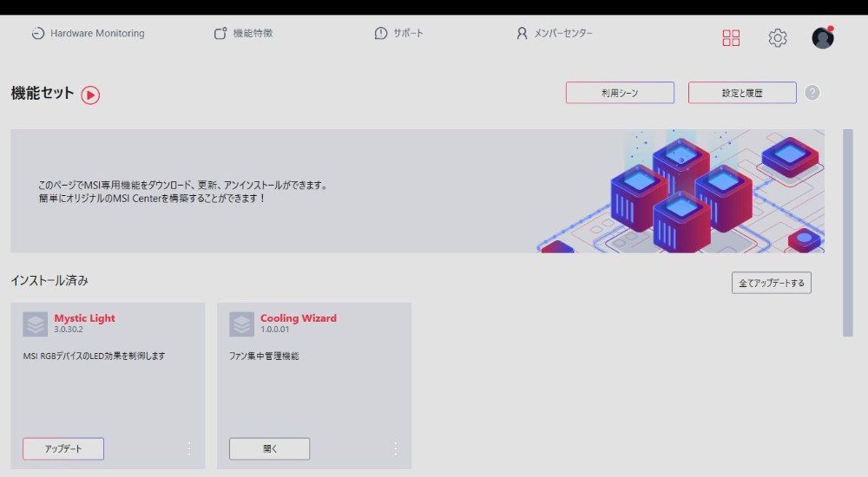Click the vertical scrollbar thumb
The image size is (868, 477).
coord(847,233)
